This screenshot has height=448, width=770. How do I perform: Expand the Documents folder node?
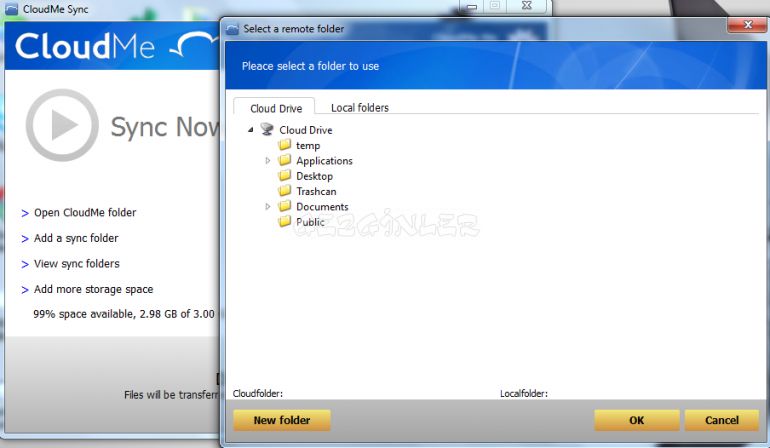pos(268,207)
